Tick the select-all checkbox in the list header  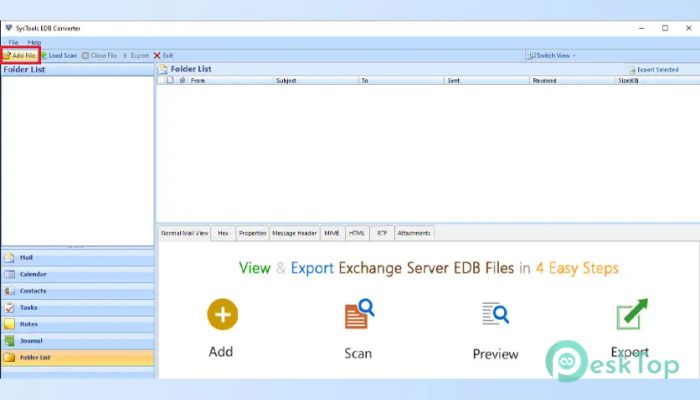point(161,80)
